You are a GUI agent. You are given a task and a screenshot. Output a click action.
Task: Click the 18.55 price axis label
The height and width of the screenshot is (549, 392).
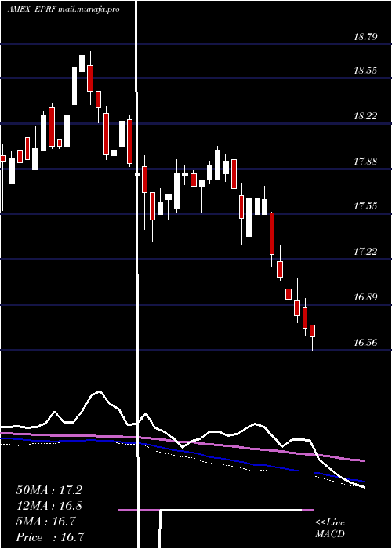[x=365, y=71]
